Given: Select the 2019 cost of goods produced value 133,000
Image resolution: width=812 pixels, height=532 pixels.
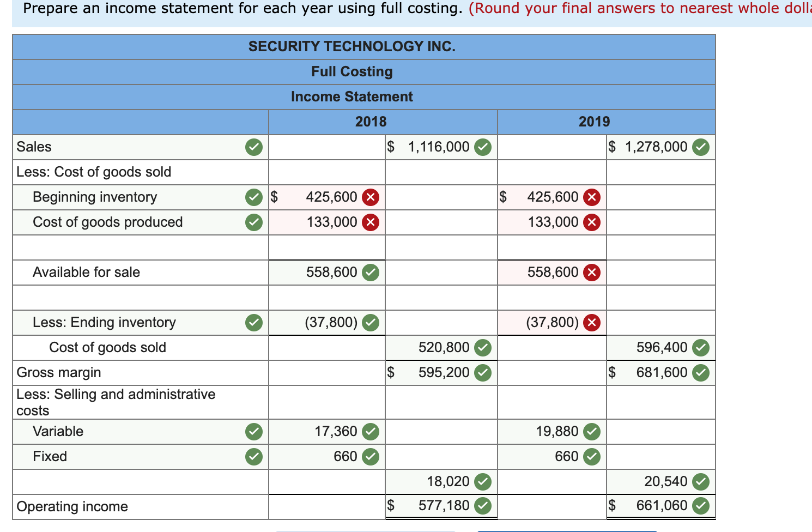Looking at the screenshot, I should 553,222.
